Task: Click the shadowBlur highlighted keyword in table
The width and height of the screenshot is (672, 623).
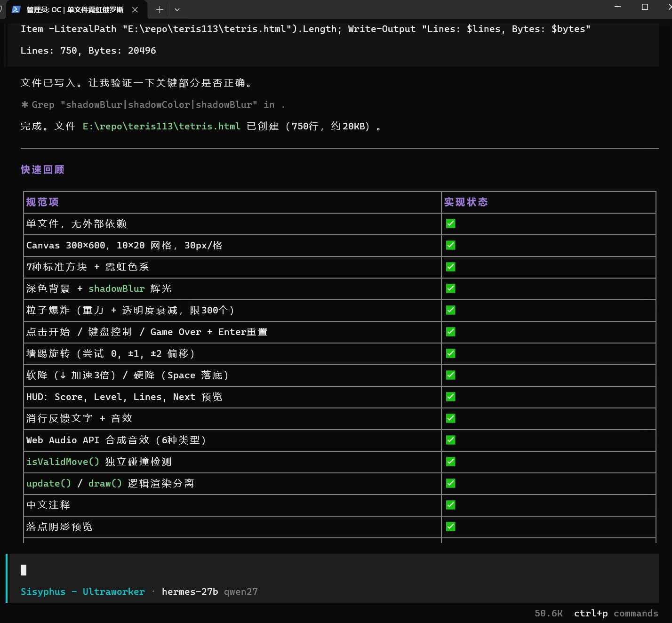Action: pyautogui.click(x=116, y=288)
